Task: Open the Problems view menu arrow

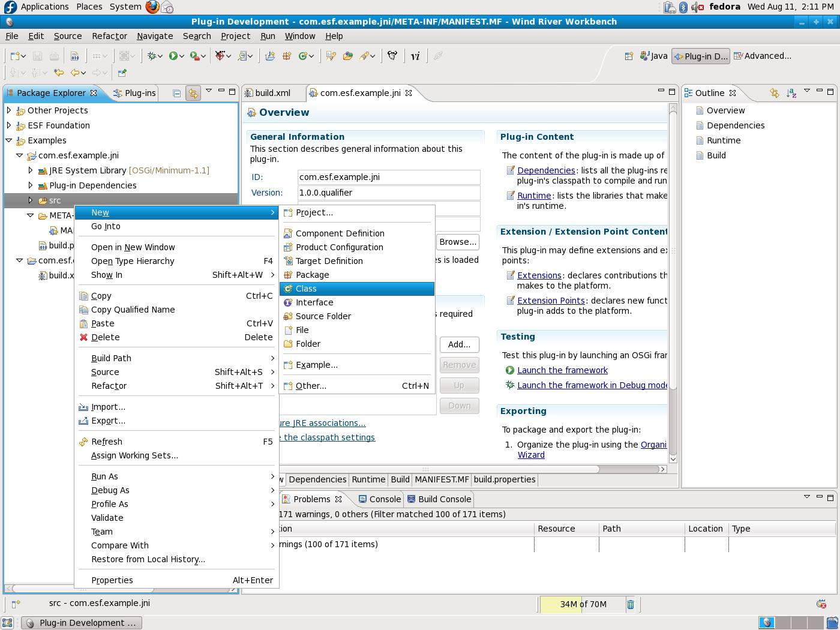Action: click(x=807, y=497)
